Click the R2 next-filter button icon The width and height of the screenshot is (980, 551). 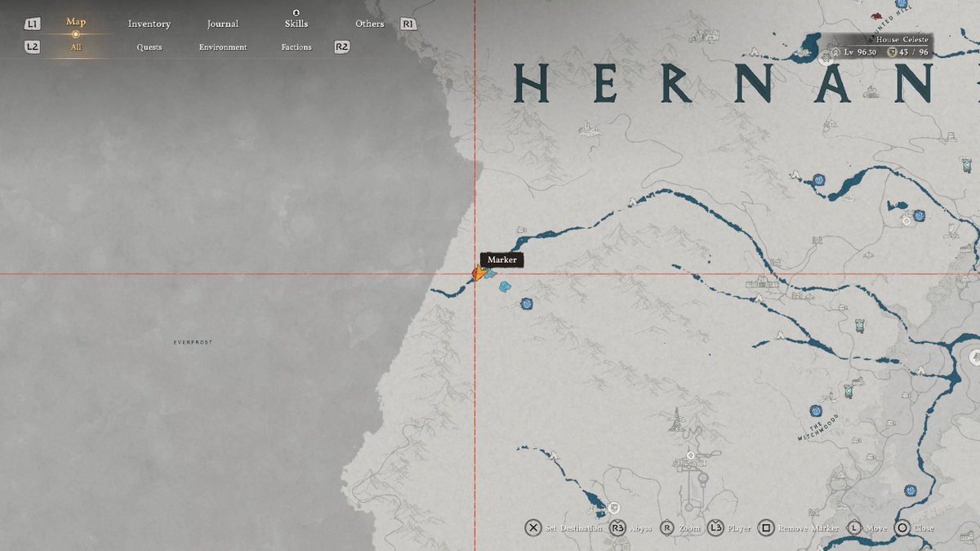pos(342,47)
